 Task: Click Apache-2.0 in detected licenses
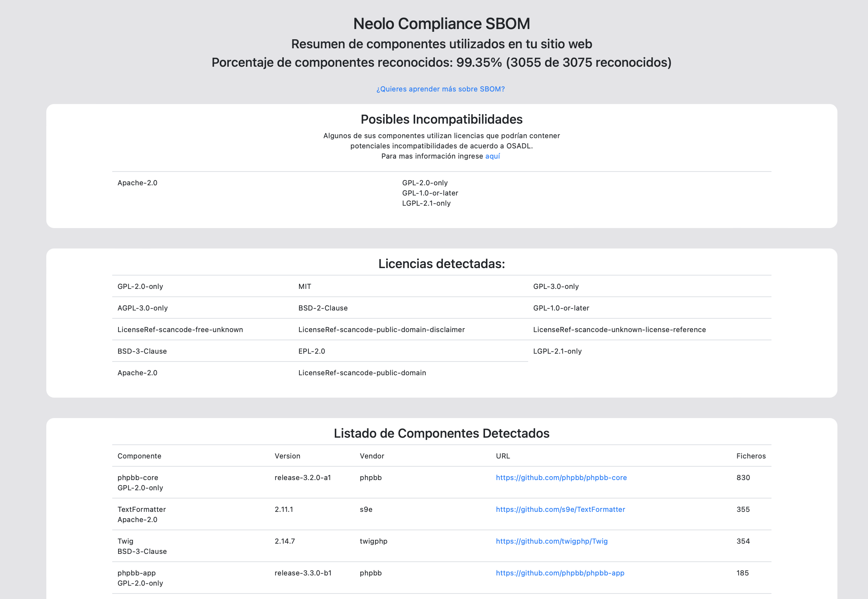point(137,373)
